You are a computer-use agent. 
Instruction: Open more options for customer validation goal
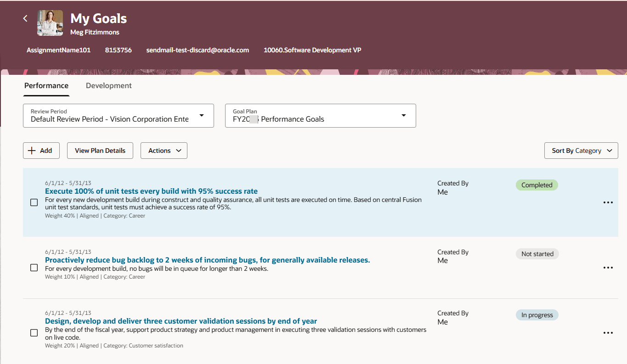[x=608, y=333]
